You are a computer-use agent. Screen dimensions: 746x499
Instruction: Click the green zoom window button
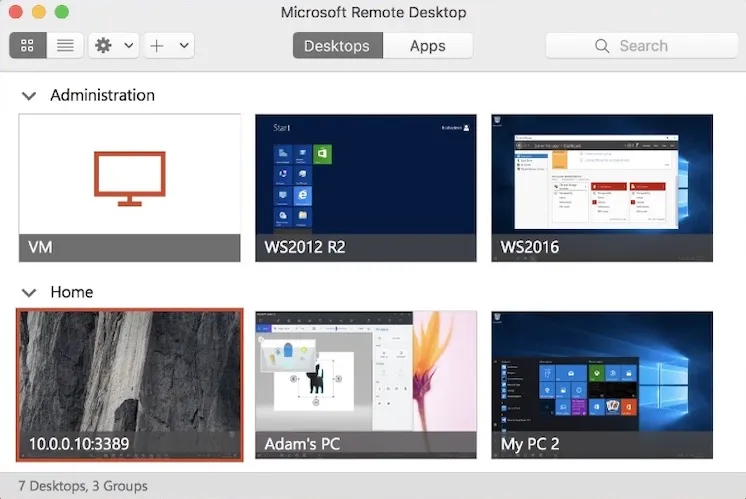pyautogui.click(x=61, y=12)
